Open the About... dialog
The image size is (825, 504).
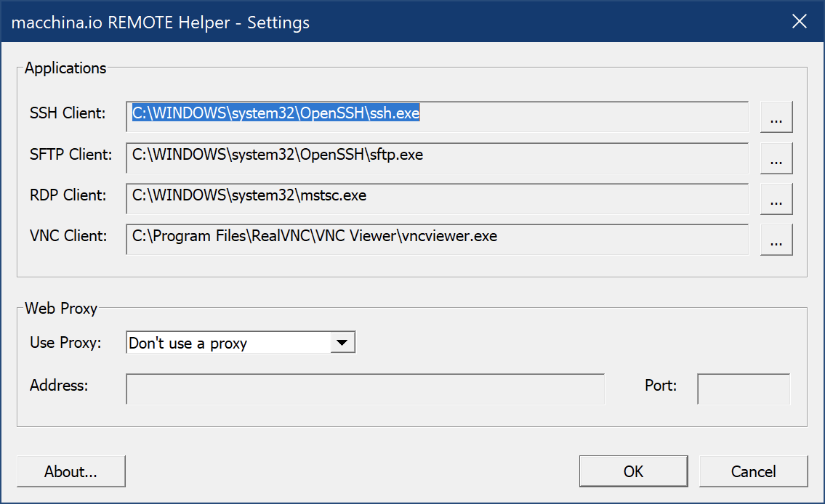pyautogui.click(x=71, y=471)
